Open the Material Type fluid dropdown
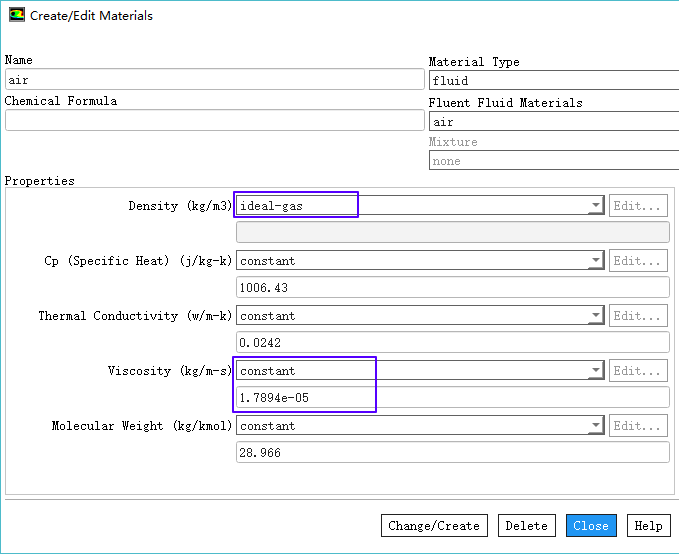The image size is (679, 554). click(553, 81)
